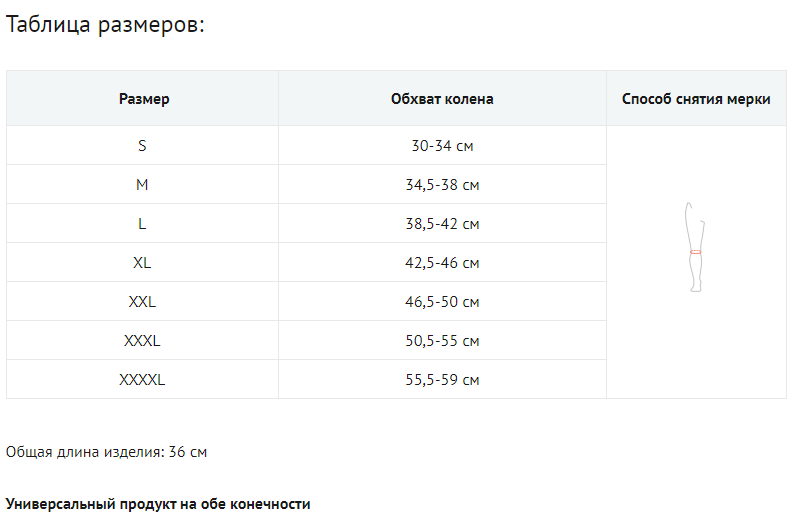Viewport: 792px width, 532px height.
Task: Click the "30-34 см" measurement cell
Action: (x=442, y=146)
